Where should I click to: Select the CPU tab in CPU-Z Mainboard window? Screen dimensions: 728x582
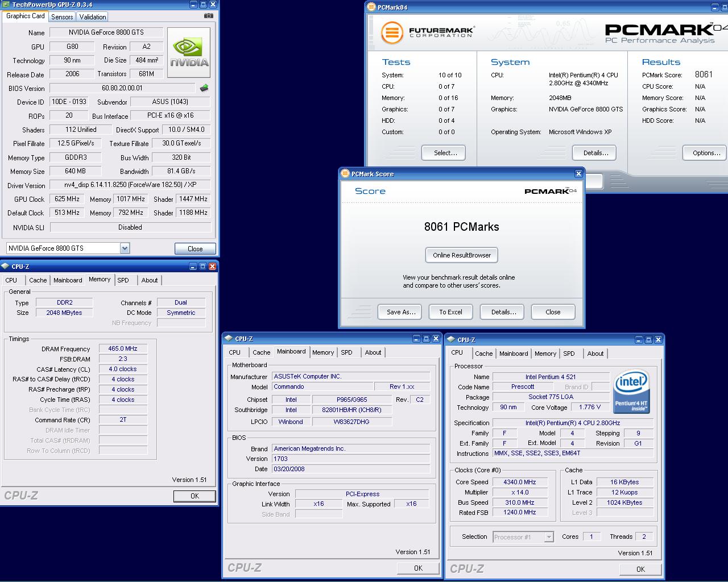[235, 352]
